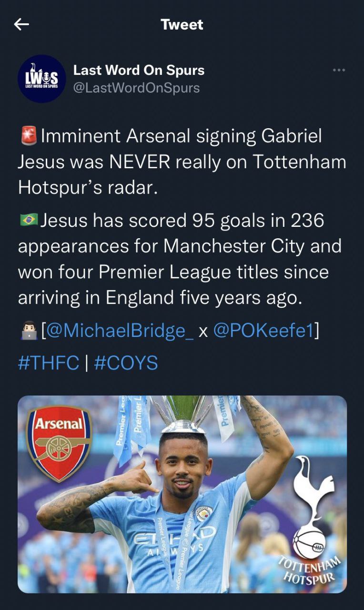This screenshot has height=610, width=364.
Task: Open the three-dot more options menu
Action: point(339,70)
